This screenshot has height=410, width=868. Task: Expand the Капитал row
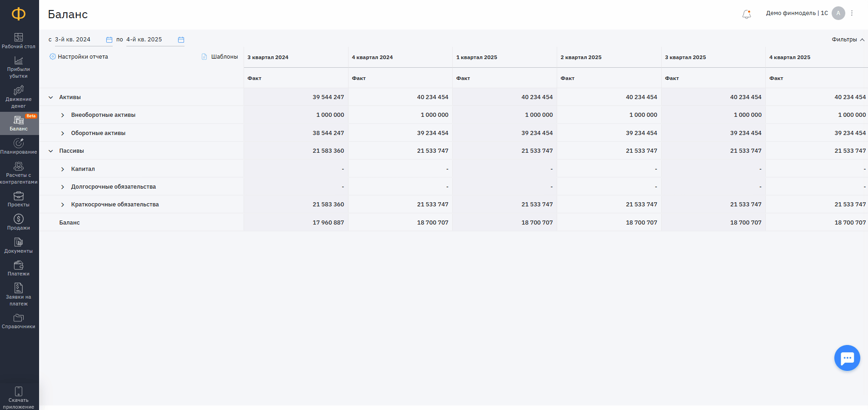click(63, 169)
